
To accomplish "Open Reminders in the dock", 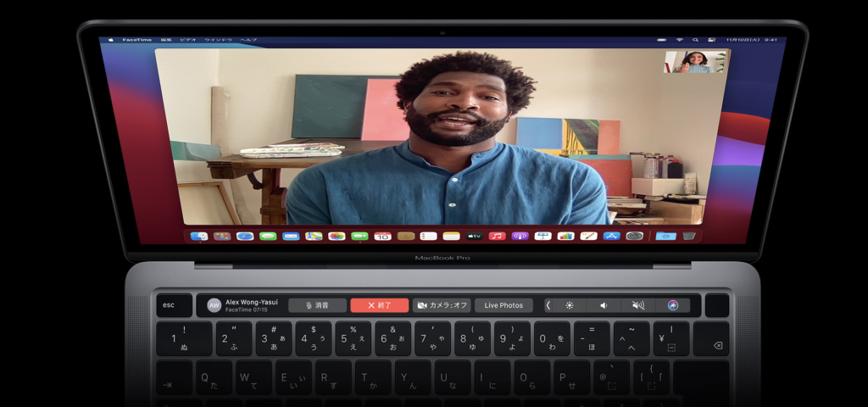I will 428,236.
